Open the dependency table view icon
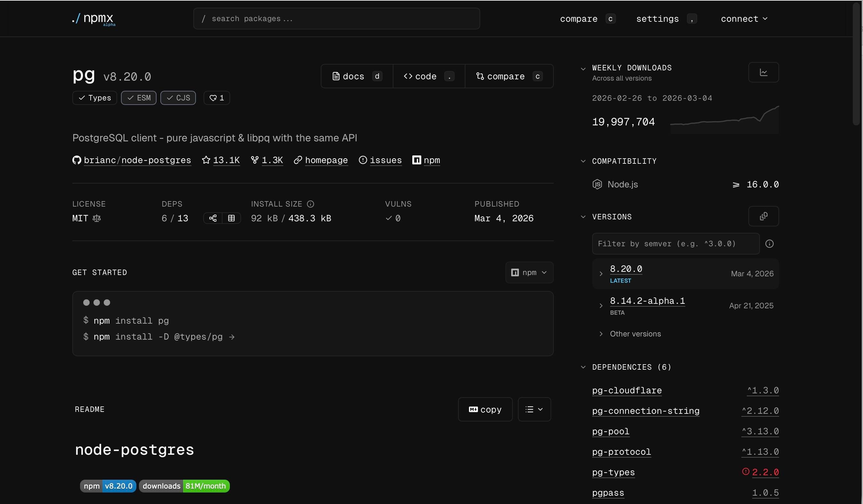The width and height of the screenshot is (863, 504). pos(231,218)
